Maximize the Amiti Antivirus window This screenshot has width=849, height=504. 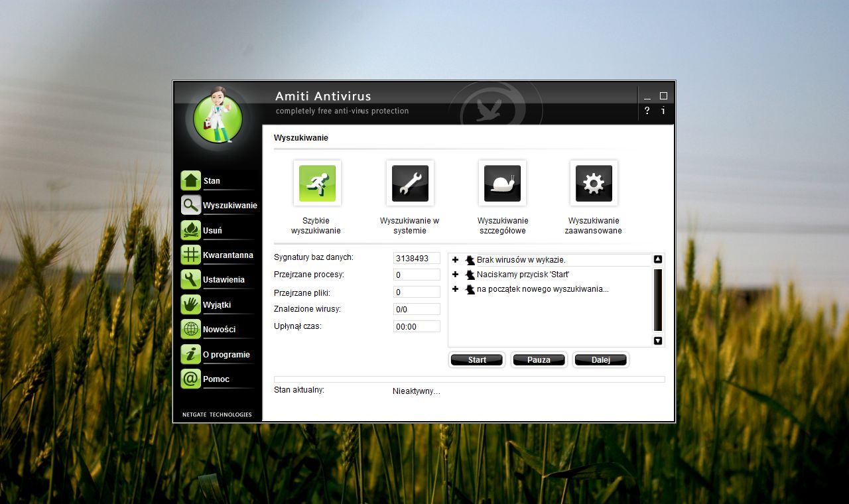pyautogui.click(x=663, y=96)
